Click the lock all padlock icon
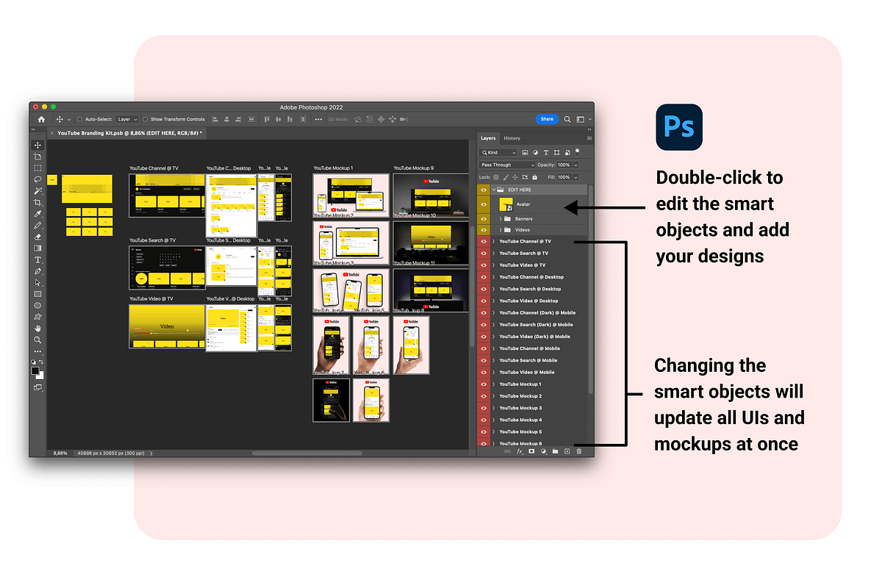Image resolution: width=882 pixels, height=588 pixels. coord(534,177)
